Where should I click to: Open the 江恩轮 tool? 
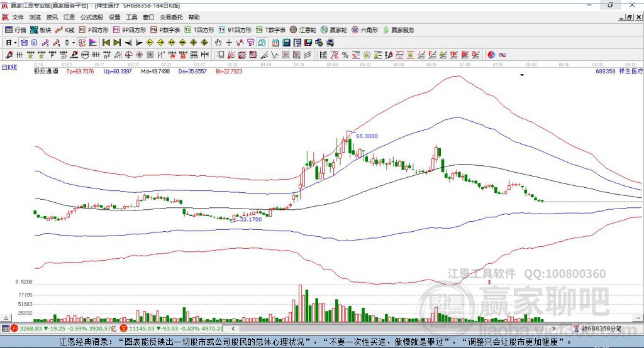303,30
